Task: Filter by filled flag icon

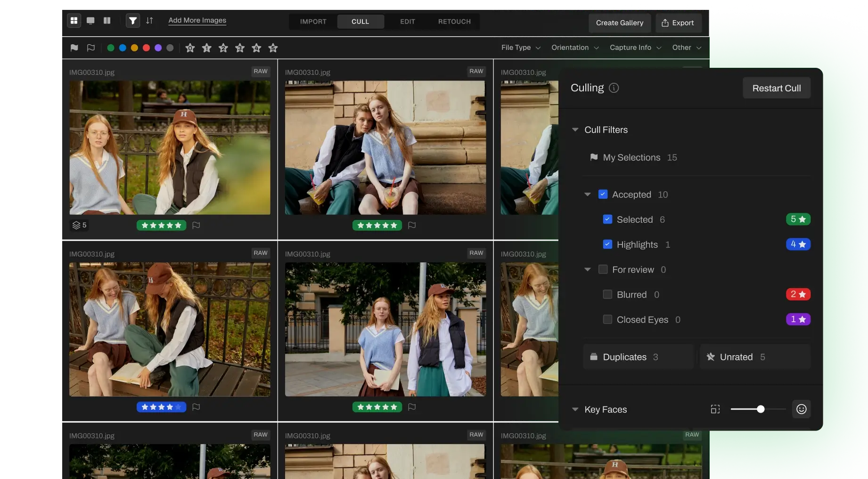Action: 74,48
